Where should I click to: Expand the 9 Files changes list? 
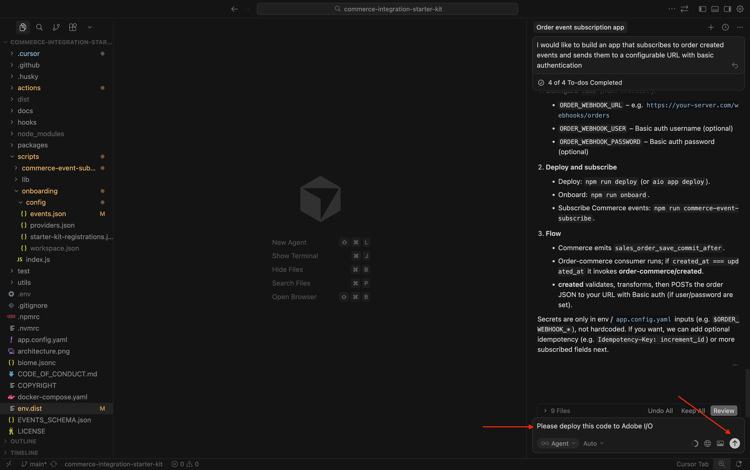(x=556, y=411)
